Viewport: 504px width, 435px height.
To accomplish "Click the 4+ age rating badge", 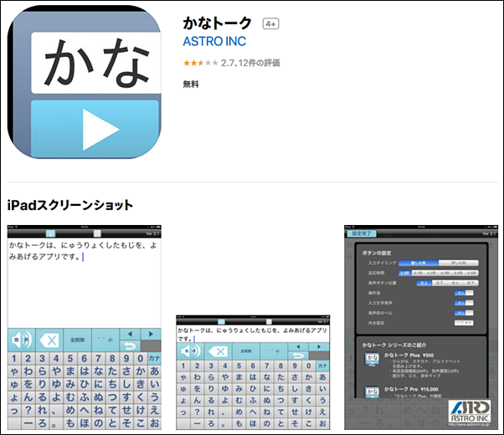I will [x=270, y=23].
